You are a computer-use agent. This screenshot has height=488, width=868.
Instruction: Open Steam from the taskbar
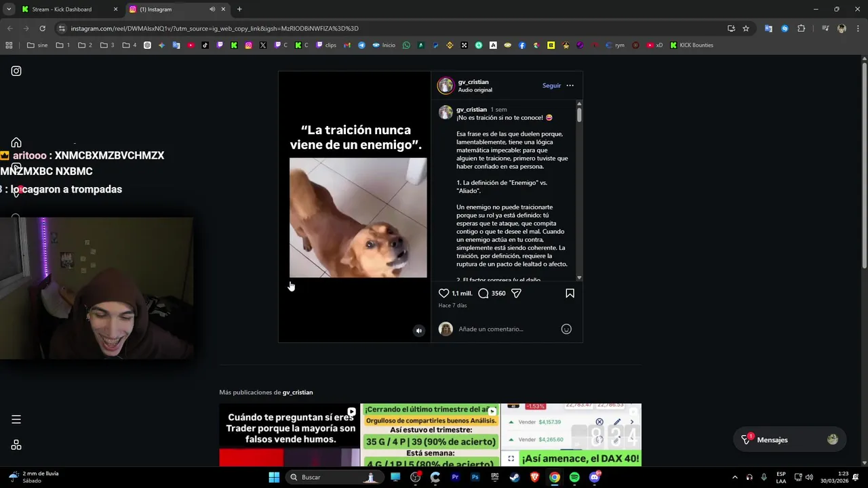click(515, 477)
